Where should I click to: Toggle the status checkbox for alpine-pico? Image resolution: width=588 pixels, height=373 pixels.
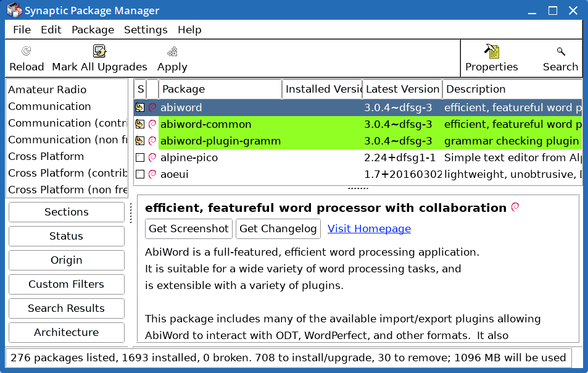[x=140, y=157]
